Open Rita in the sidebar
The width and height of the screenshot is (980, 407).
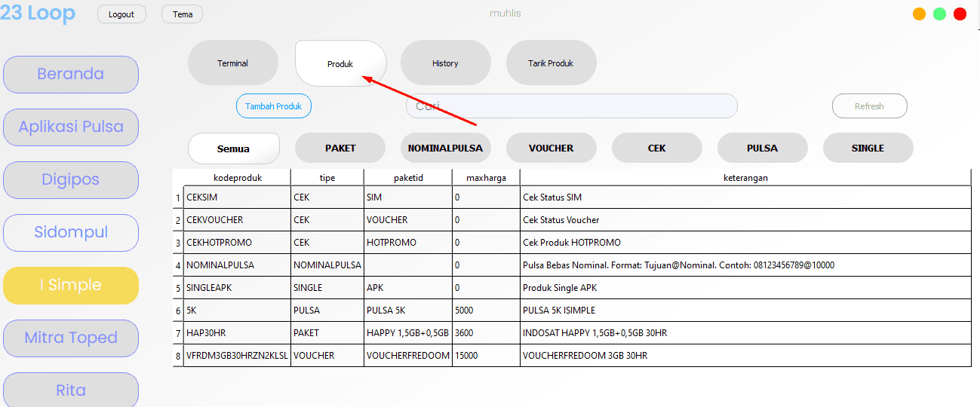[x=71, y=390]
